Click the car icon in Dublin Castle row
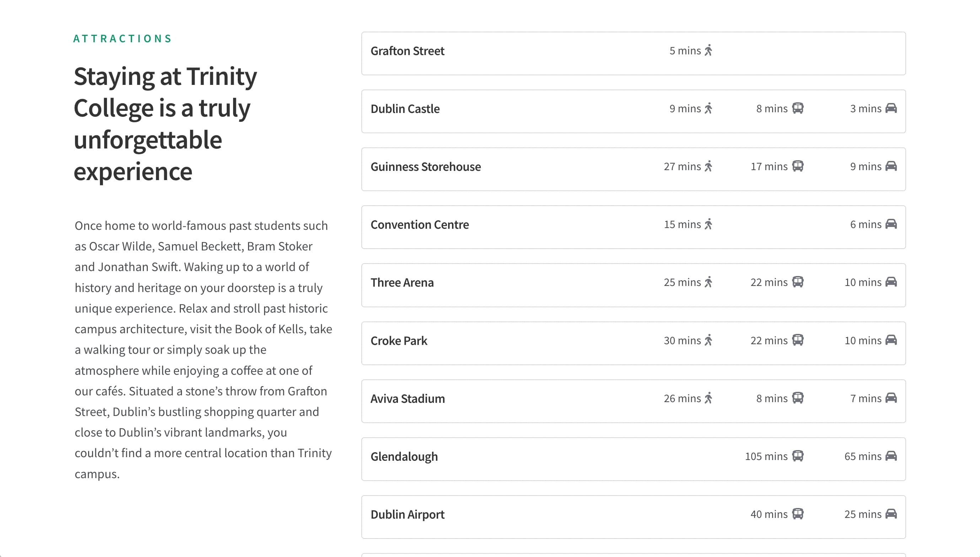 891,108
